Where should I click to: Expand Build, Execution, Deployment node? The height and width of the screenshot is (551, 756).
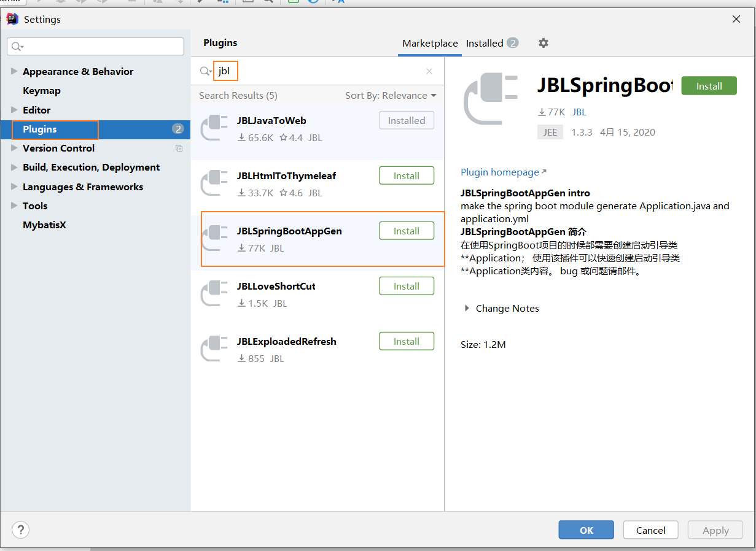click(14, 167)
